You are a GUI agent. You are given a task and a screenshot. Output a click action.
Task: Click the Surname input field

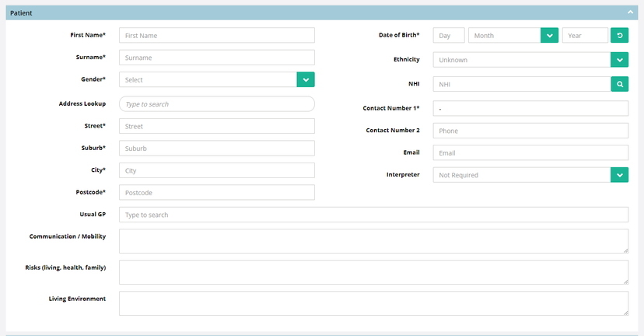pos(217,58)
